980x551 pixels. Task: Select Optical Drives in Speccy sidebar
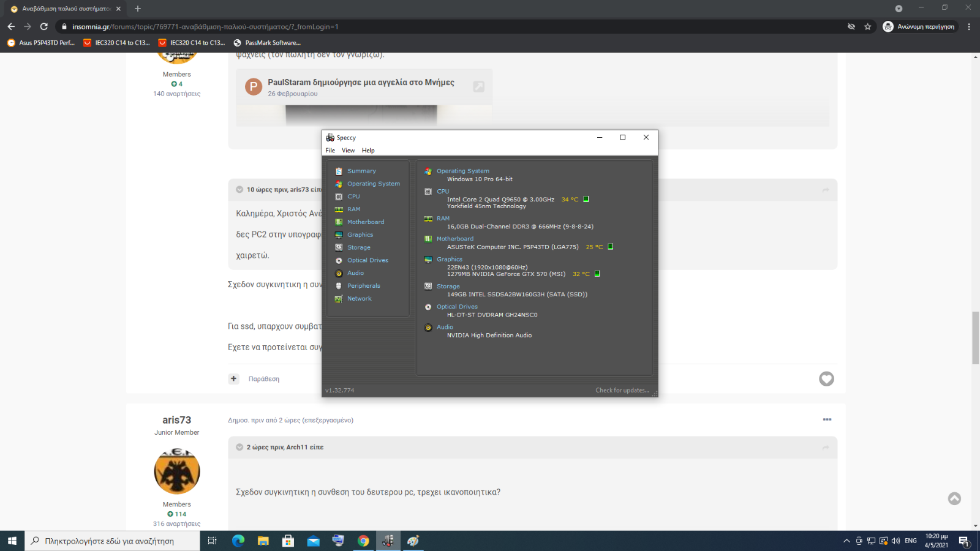pyautogui.click(x=367, y=260)
